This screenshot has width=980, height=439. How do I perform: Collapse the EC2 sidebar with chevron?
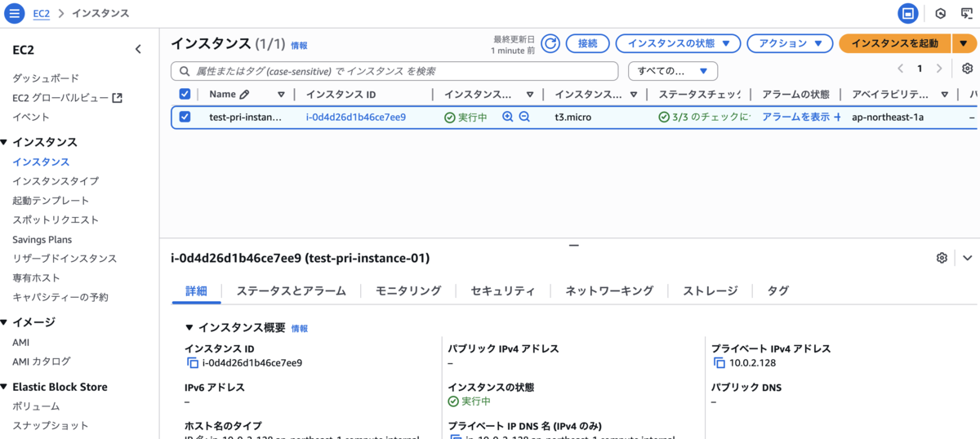click(x=138, y=50)
